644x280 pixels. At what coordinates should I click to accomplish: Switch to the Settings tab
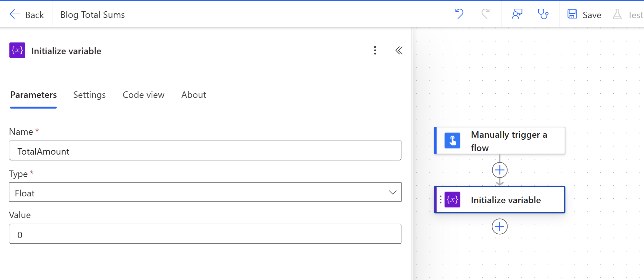point(89,95)
